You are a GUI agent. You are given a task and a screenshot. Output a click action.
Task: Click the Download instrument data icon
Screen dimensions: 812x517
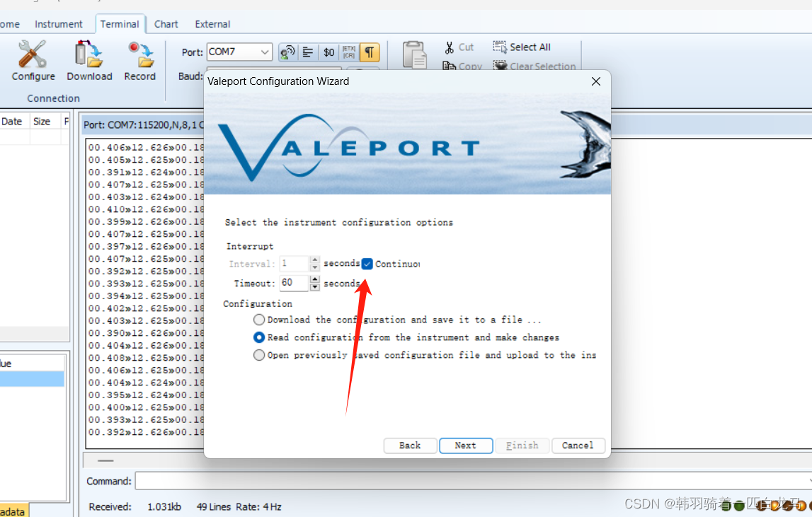(89, 61)
